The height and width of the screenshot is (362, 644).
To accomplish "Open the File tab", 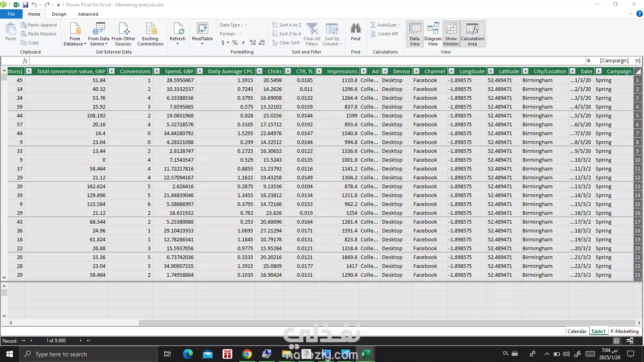I will pos(11,14).
